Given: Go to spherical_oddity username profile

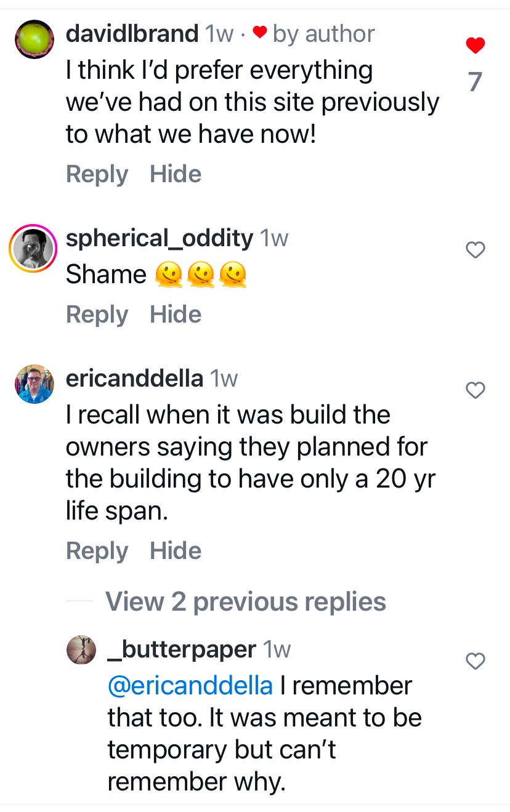Looking at the screenshot, I should (159, 238).
